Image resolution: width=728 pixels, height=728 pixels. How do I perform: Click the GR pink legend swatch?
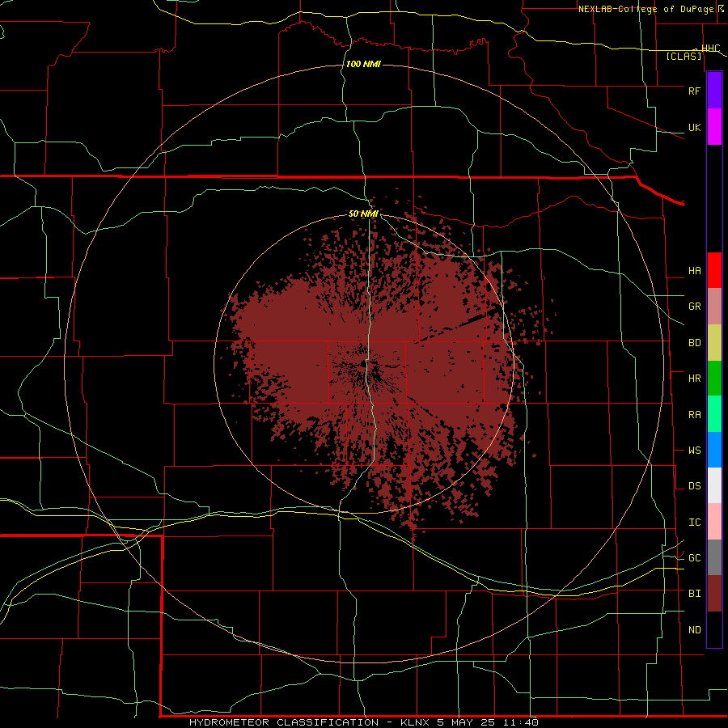pos(714,307)
